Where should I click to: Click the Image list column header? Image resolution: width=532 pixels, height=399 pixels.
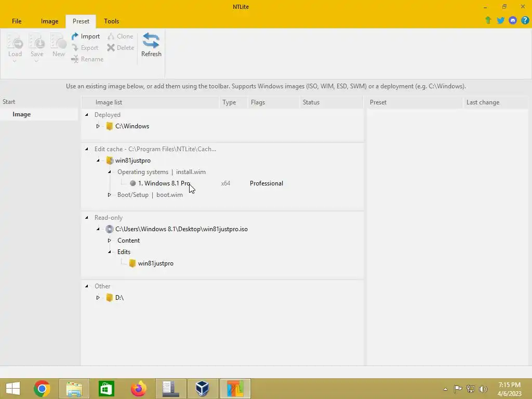(x=151, y=102)
